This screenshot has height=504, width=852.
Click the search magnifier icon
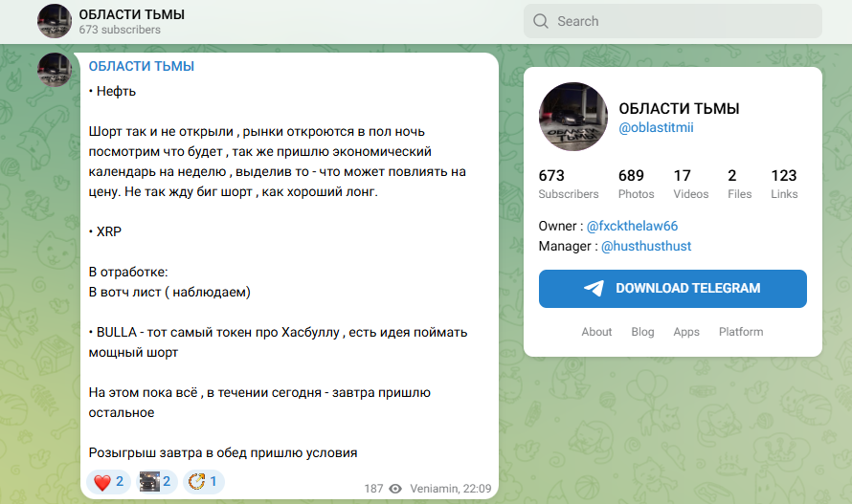point(541,21)
